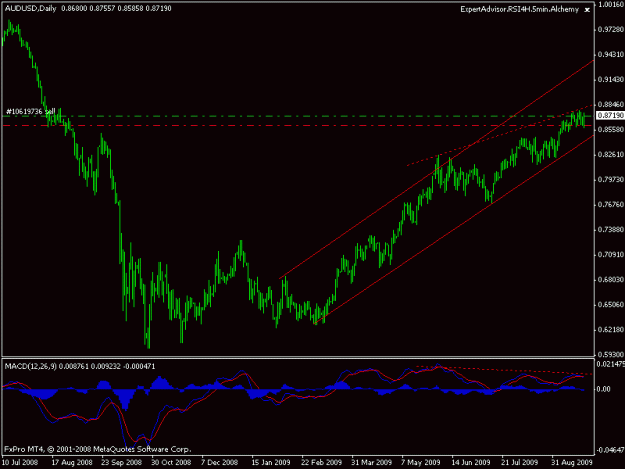625x469 pixels.
Task: Click the 0.97280 price axis label
Action: coord(611,29)
